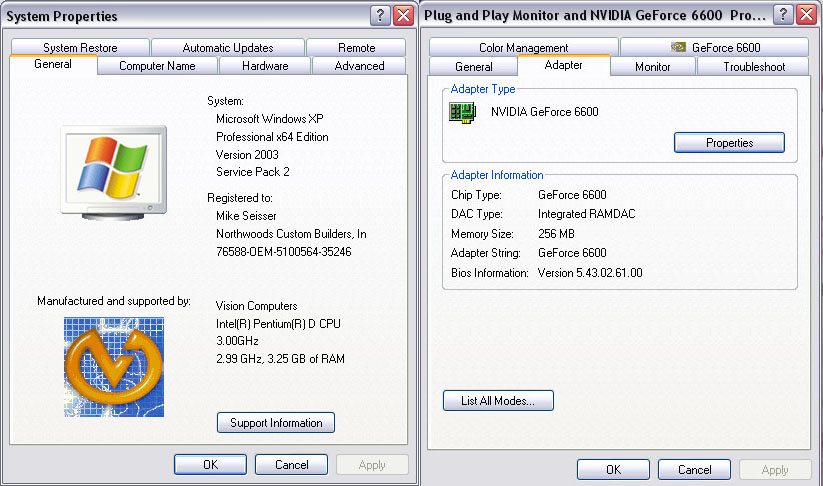Click the 'Service Pack 2' text

point(252,172)
